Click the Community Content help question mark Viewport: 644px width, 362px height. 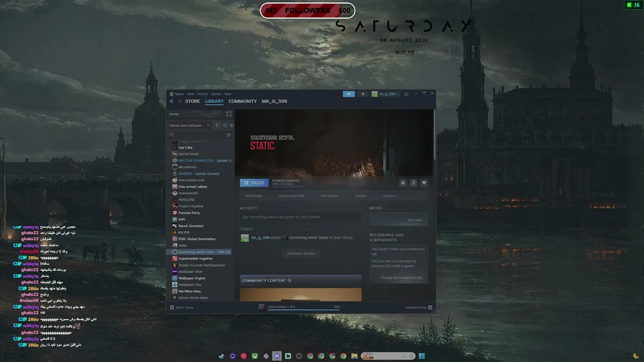(289, 281)
